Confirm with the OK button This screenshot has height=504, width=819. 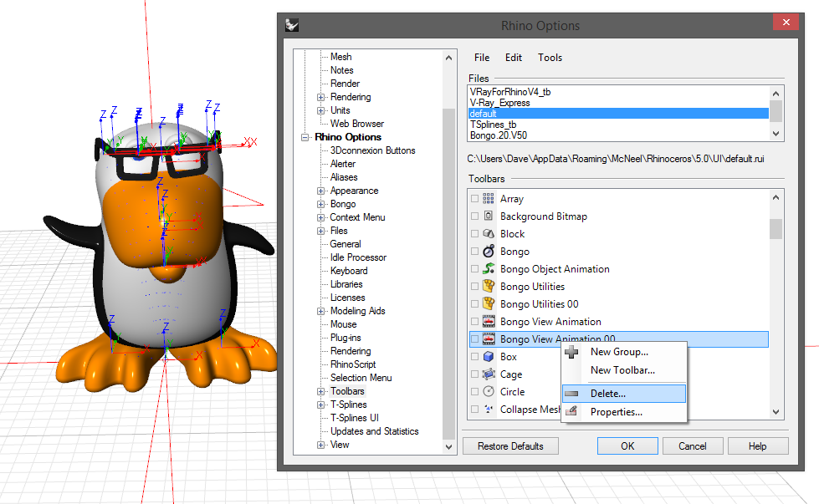point(627,446)
